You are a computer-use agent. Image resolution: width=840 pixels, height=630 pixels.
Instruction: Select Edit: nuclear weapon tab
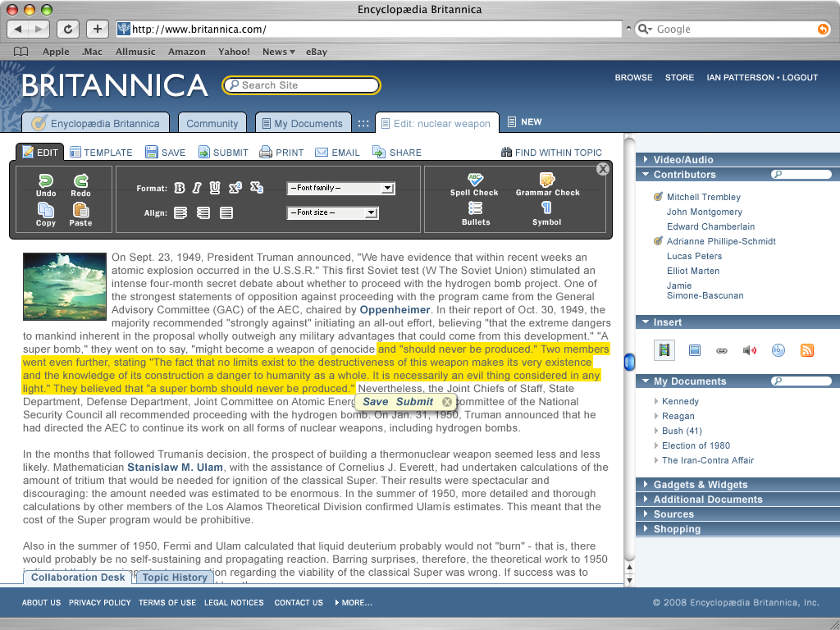click(437, 123)
